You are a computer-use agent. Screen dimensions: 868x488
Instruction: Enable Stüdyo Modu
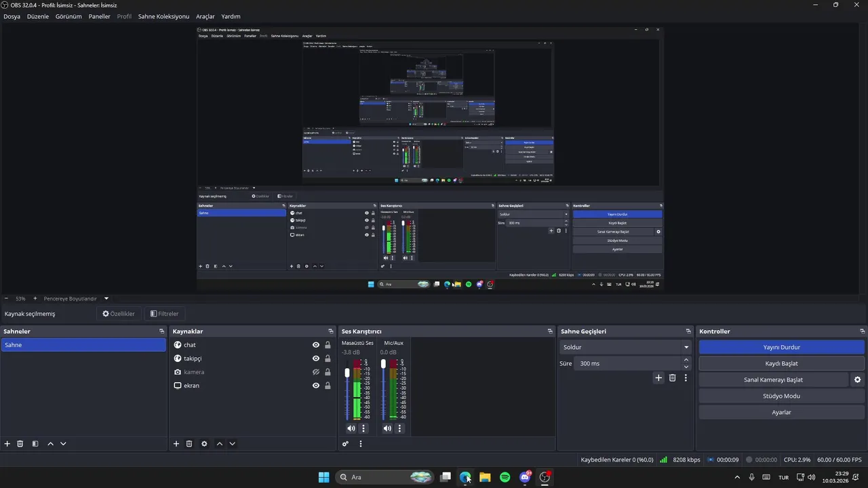pyautogui.click(x=782, y=396)
